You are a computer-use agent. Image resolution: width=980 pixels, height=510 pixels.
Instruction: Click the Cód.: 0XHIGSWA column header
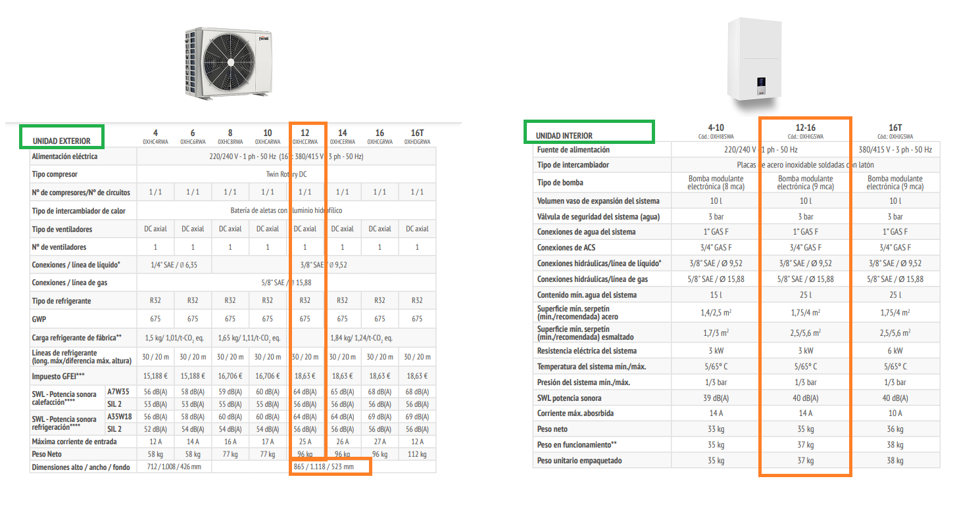(806, 136)
